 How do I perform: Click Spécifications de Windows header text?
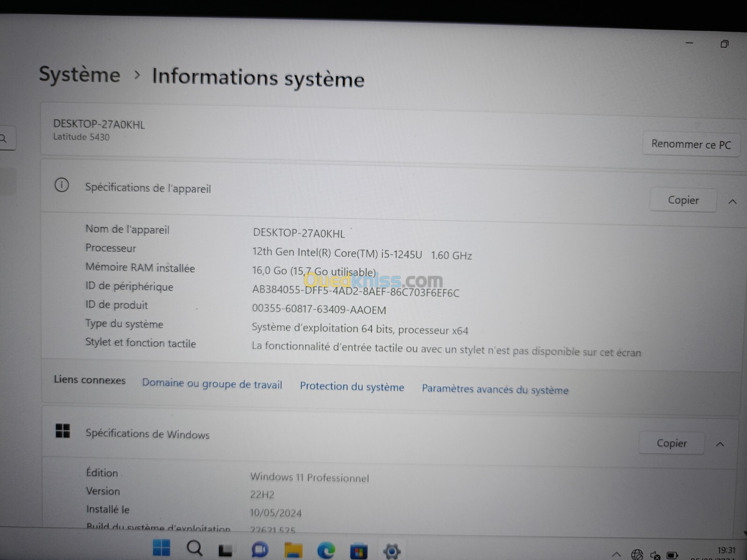point(148,434)
